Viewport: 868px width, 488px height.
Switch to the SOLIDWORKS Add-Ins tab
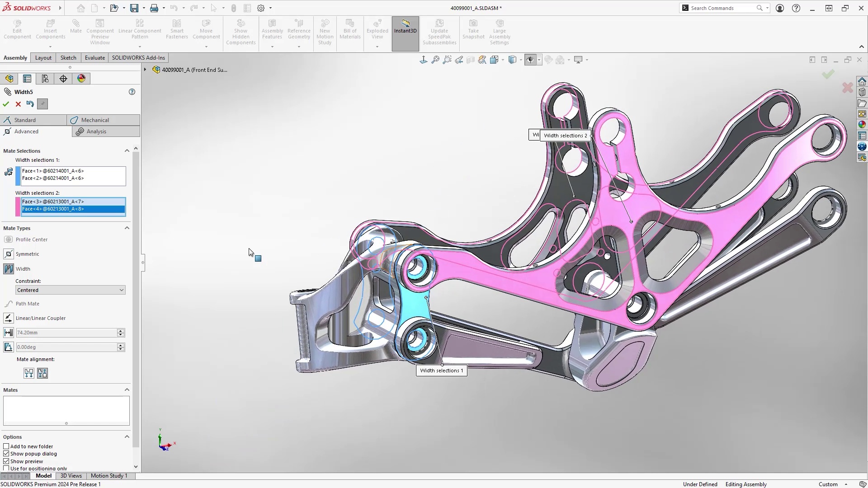point(138,57)
